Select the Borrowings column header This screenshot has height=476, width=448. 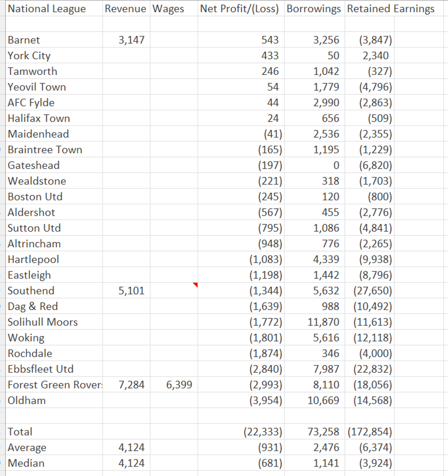coord(315,9)
